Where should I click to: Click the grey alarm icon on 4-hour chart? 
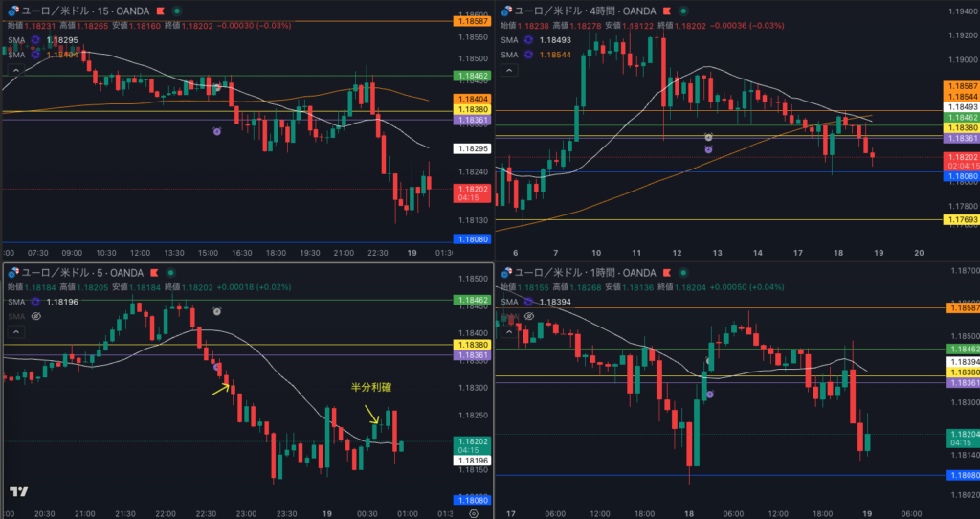coord(708,138)
